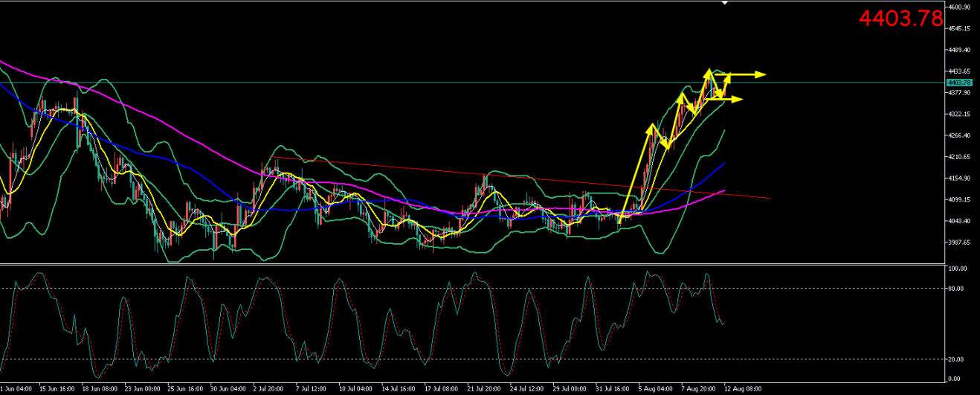Click the 4489.40 price axis label

coord(960,50)
